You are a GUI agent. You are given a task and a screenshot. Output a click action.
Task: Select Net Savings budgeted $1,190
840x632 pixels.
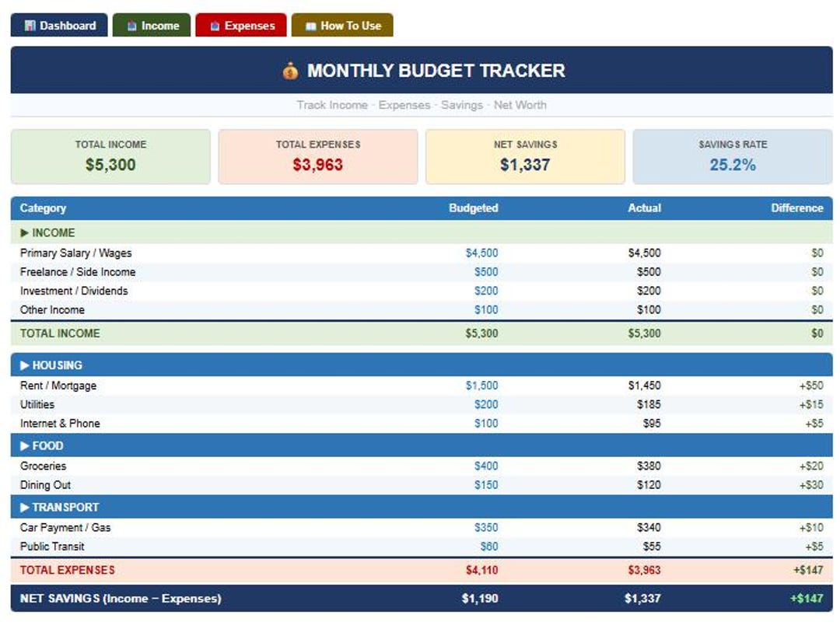coord(480,599)
